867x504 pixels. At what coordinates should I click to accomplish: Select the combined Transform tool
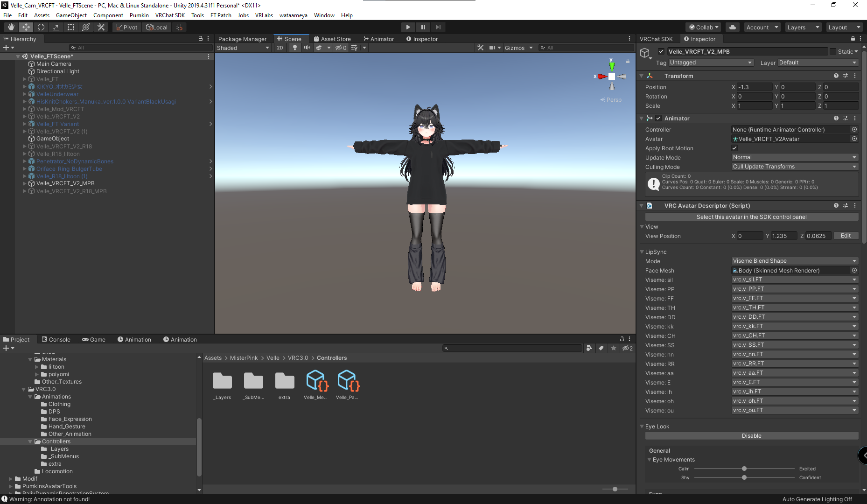[x=85, y=27]
